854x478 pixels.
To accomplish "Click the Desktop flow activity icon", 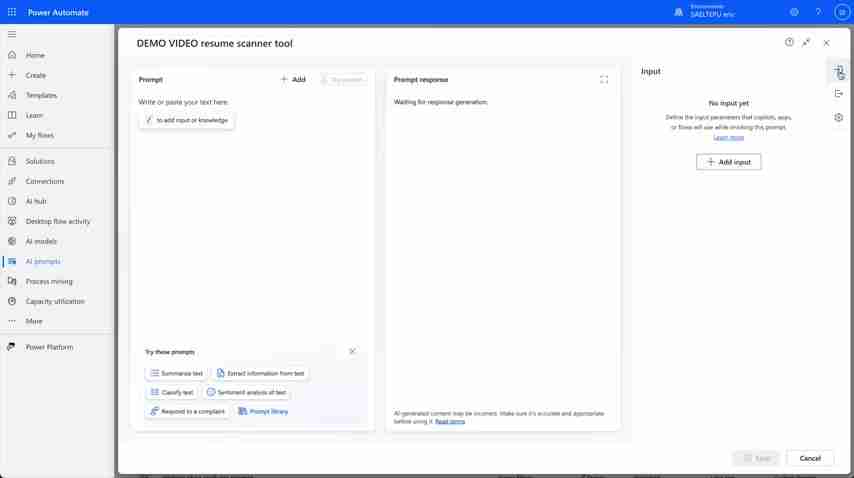I will pos(12,221).
